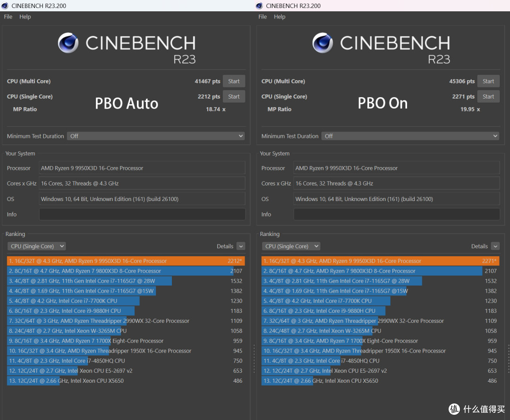Viewport: 510px width, 420px height.
Task: Click Processor field in left window
Action: coord(142,168)
